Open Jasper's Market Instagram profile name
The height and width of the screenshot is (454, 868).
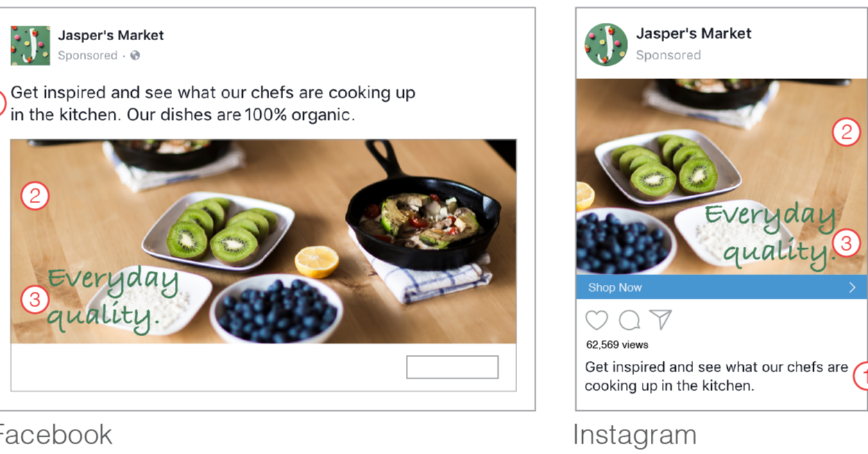pos(694,33)
